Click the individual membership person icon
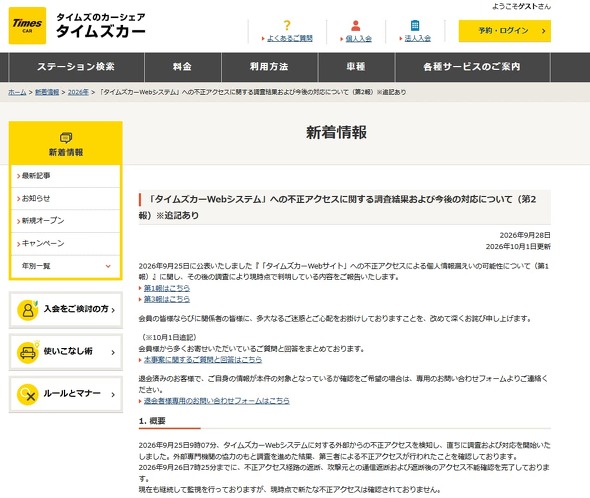This screenshot has width=590, height=498. tap(356, 26)
